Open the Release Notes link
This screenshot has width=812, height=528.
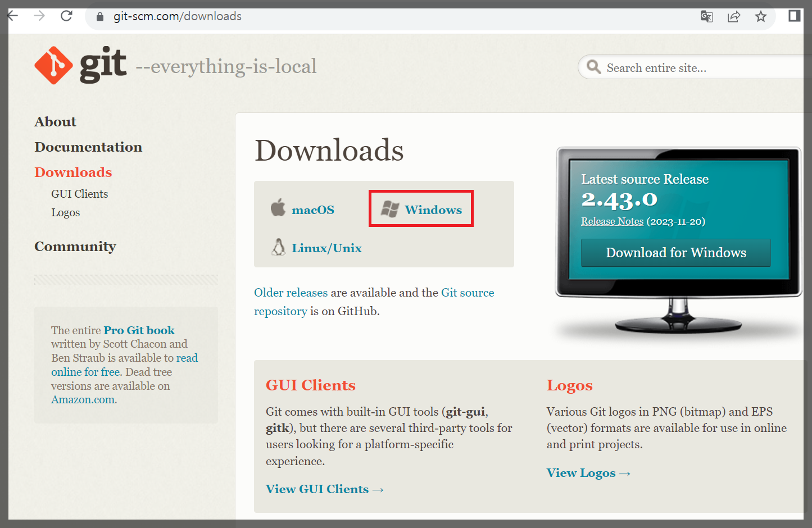[x=612, y=221]
